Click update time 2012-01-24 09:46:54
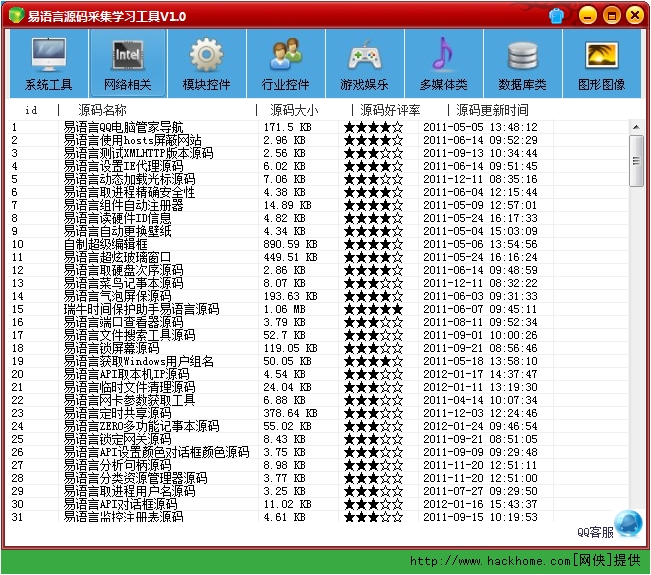651x575 pixels. pyautogui.click(x=480, y=426)
